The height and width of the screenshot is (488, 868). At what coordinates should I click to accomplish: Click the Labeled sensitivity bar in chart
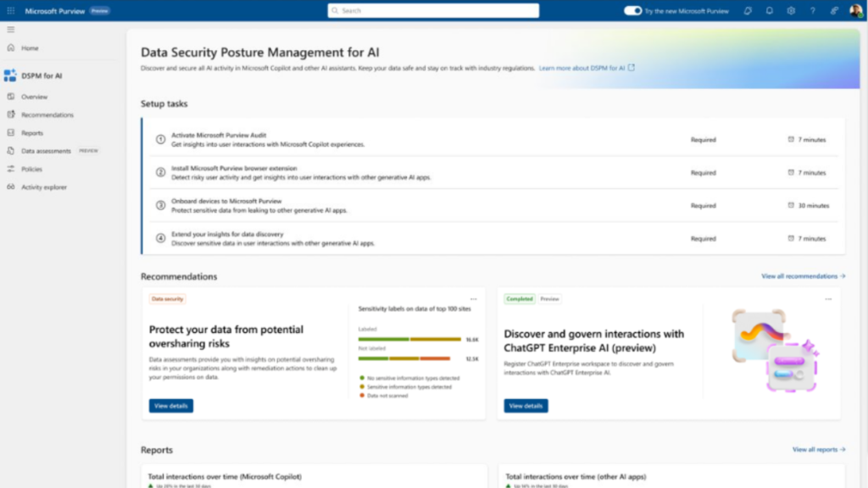pos(409,339)
